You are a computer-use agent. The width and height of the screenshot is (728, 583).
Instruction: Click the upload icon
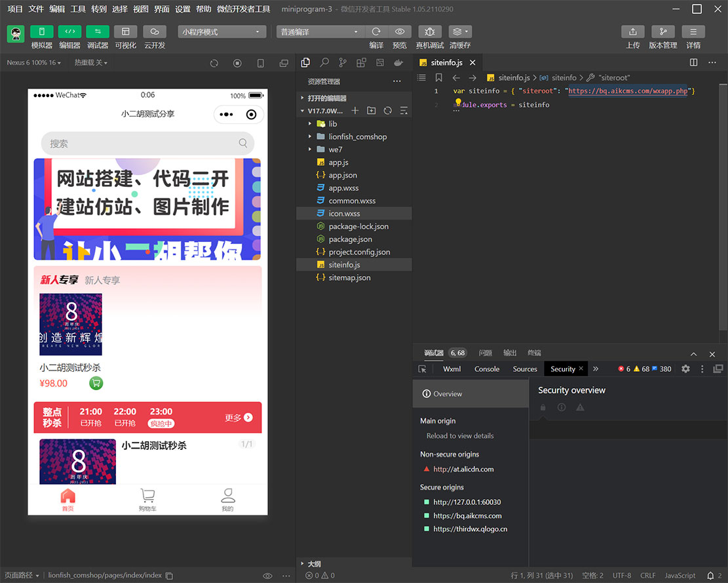click(633, 31)
